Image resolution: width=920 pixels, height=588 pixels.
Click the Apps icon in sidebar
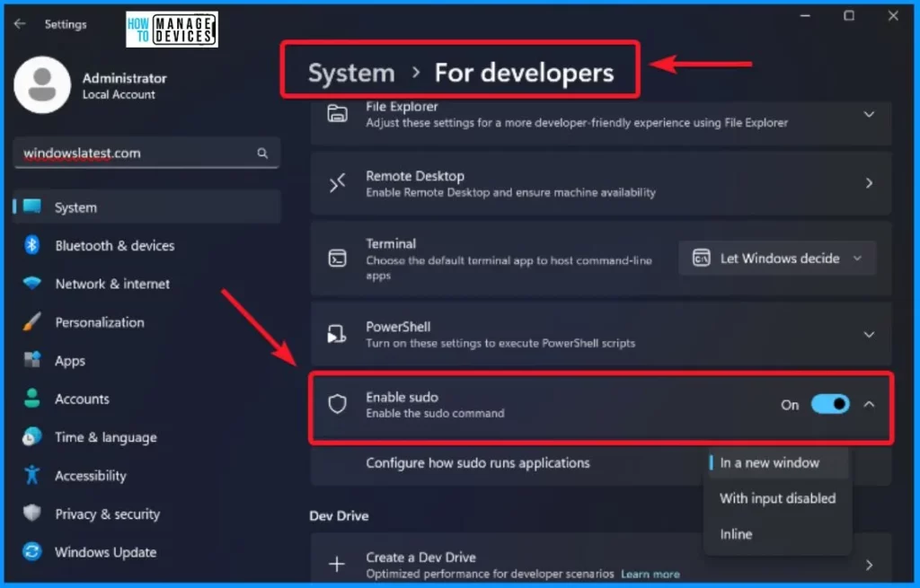tap(32, 359)
